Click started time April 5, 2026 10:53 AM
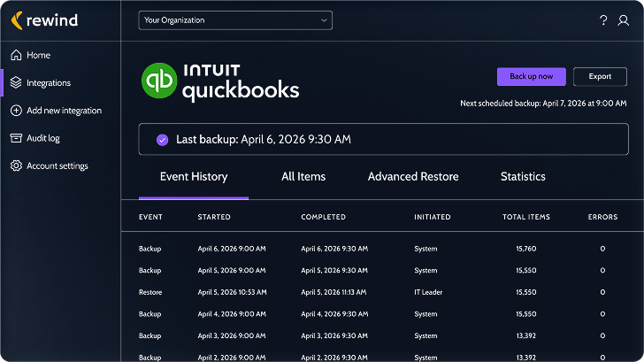 pos(232,292)
